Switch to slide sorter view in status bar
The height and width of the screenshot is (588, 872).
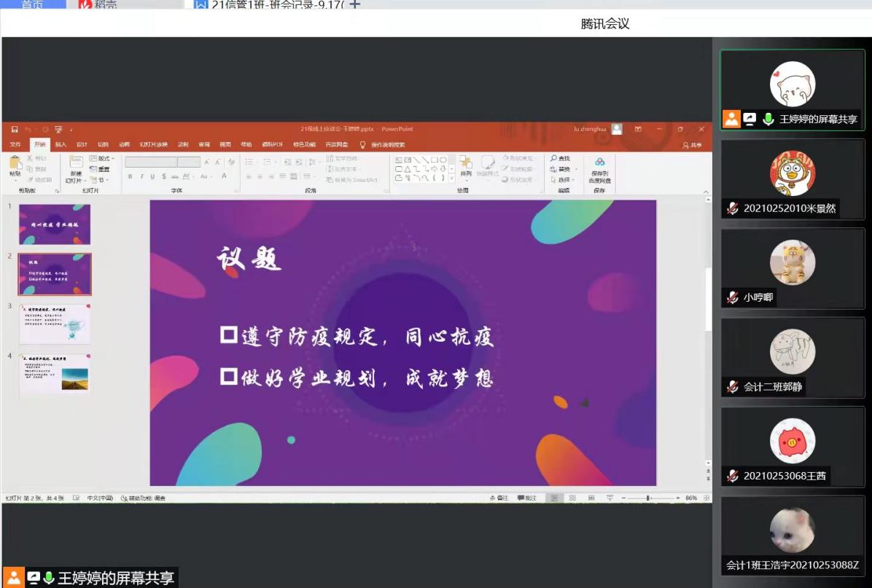coord(572,498)
